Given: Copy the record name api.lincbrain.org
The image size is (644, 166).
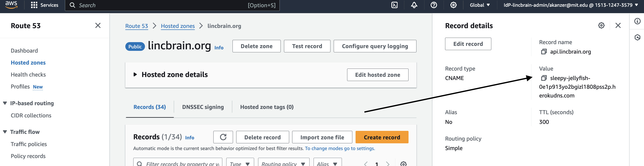Looking at the screenshot, I should coord(544,52).
